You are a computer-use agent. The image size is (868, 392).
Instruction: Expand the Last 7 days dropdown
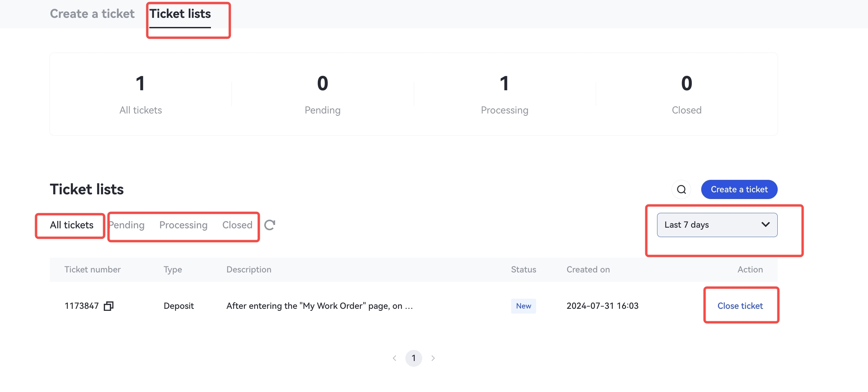click(x=708, y=225)
